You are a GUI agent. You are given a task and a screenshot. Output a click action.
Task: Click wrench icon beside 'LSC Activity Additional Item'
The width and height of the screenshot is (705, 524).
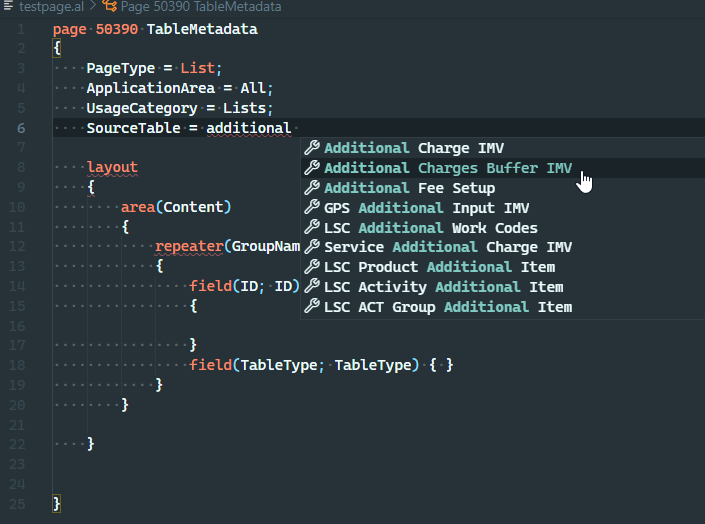pyautogui.click(x=312, y=286)
